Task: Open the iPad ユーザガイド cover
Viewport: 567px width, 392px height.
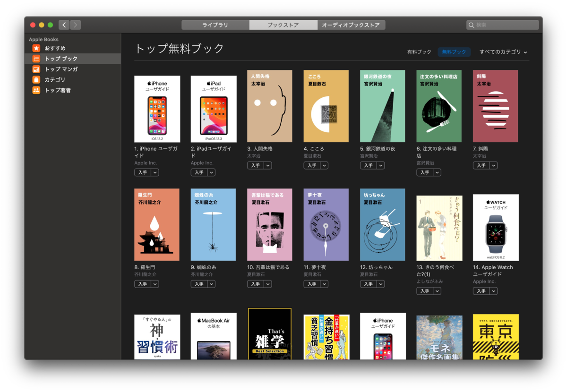Action: click(x=214, y=109)
